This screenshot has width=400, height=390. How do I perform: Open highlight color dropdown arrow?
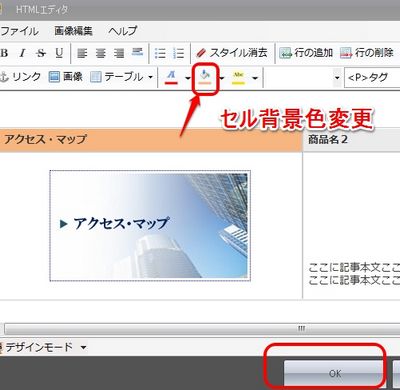tap(255, 78)
